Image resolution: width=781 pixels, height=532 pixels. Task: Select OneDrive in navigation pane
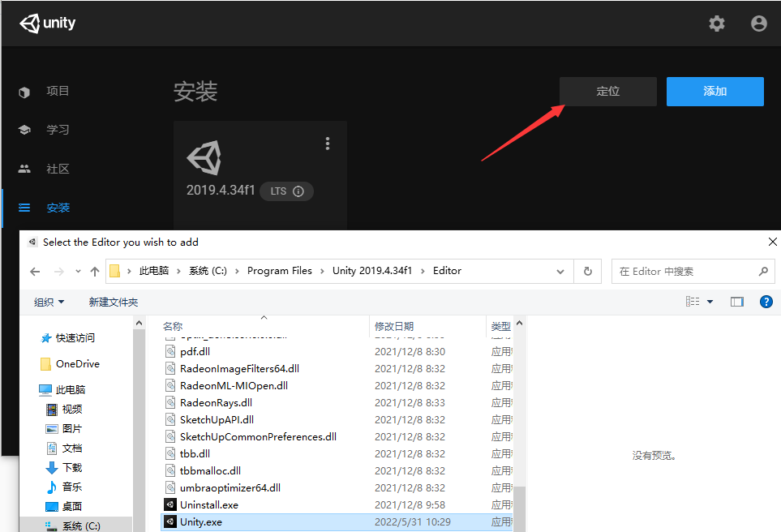[77, 364]
